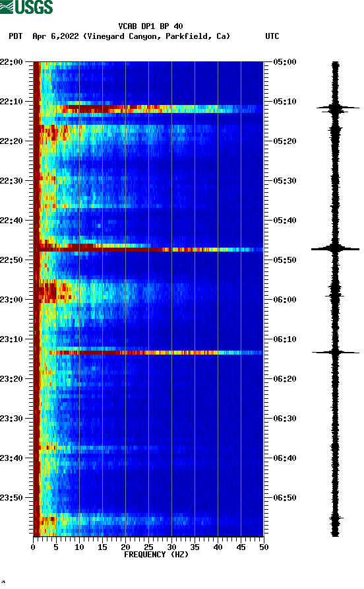Click the 22:50 PDT time label
364x589 pixels.
click(11, 260)
